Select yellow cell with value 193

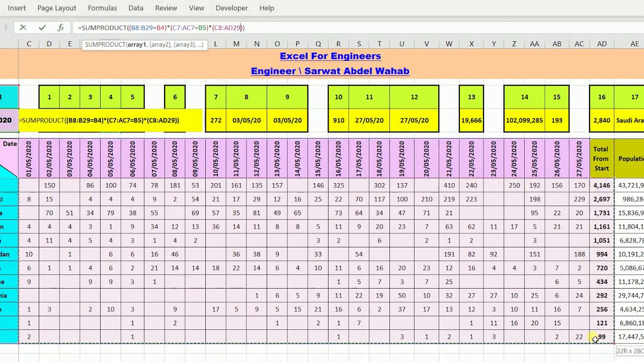coord(557,121)
